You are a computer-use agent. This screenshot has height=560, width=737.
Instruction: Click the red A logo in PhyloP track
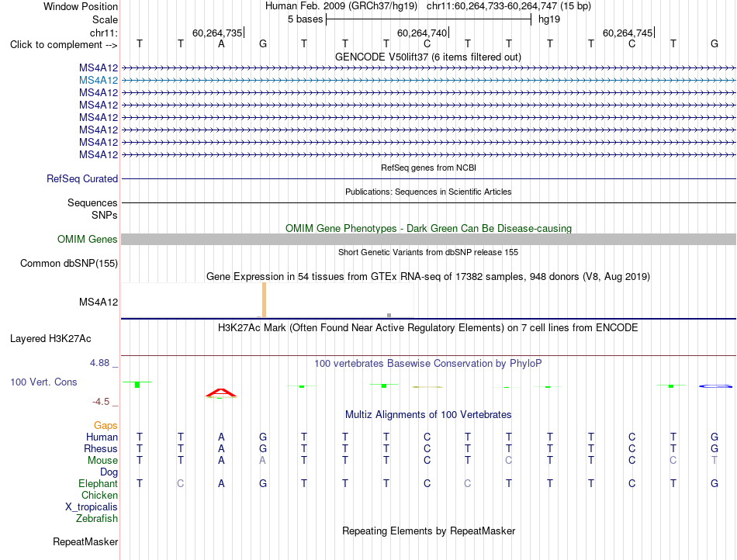[x=221, y=392]
